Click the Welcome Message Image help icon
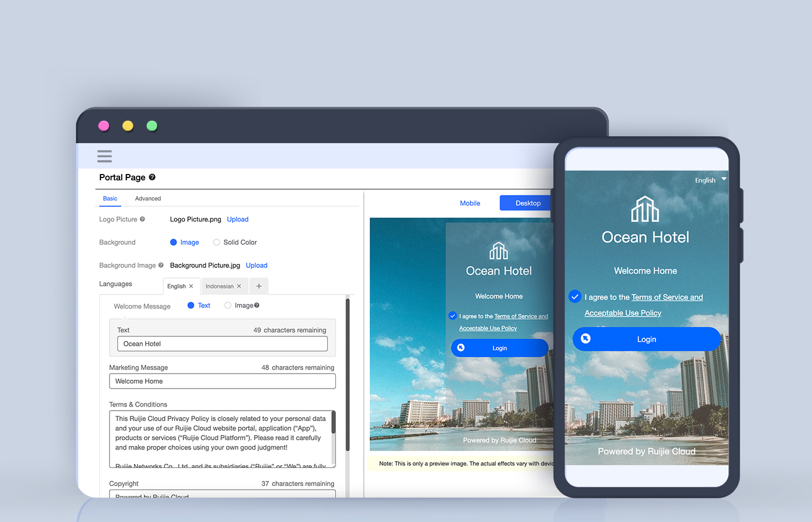812x522 pixels. tap(257, 305)
